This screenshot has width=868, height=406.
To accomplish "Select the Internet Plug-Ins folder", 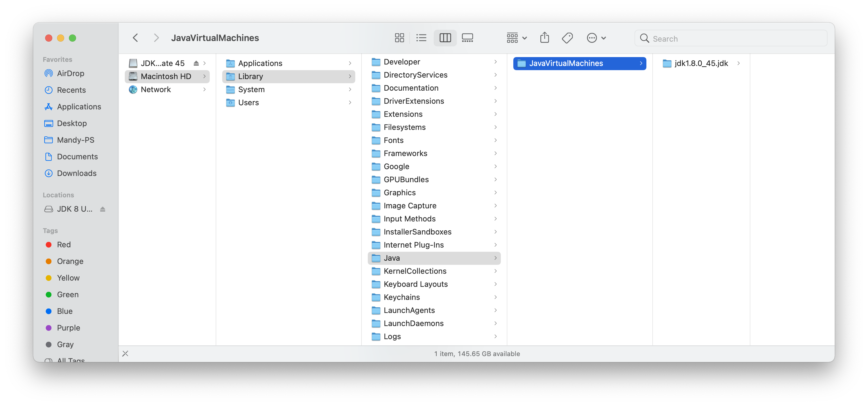I will tap(434, 245).
